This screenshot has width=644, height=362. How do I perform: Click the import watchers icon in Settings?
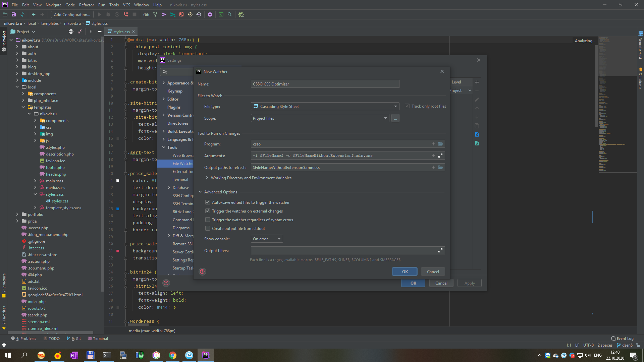477,134
